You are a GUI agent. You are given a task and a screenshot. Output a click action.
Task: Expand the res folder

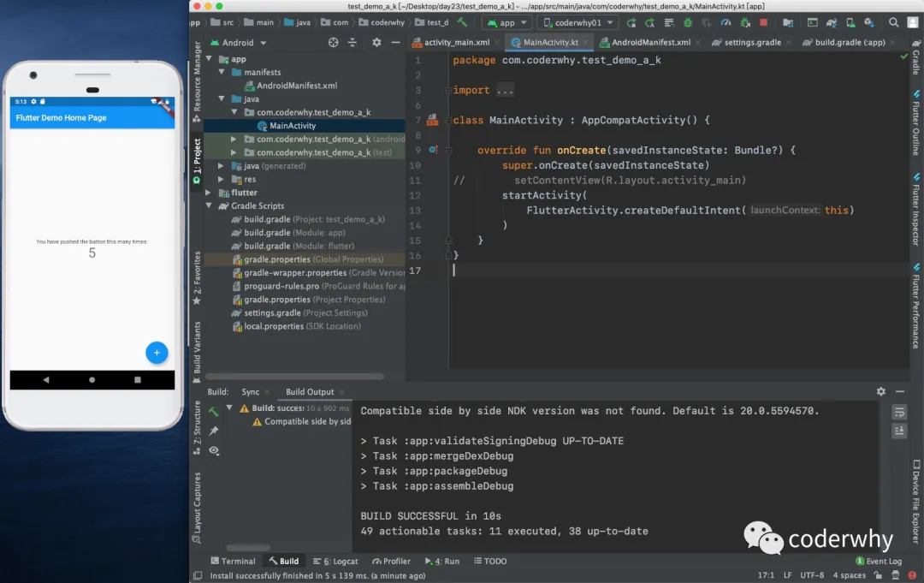(221, 179)
